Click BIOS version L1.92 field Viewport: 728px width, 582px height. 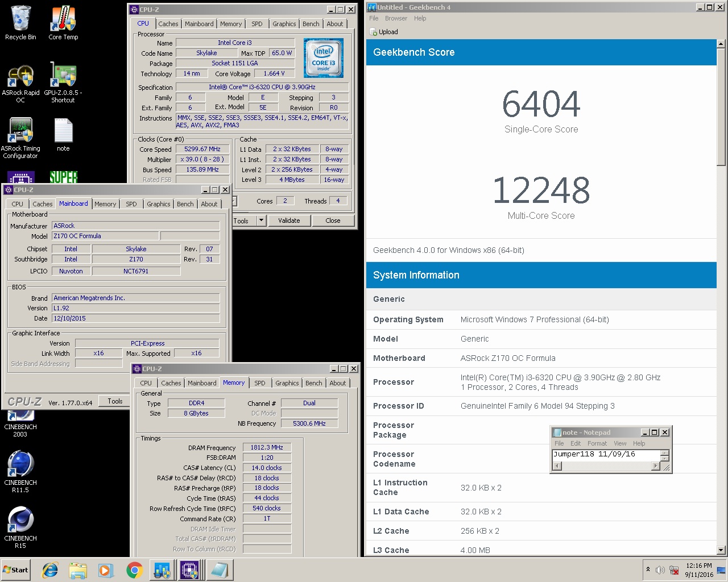pyautogui.click(x=135, y=308)
